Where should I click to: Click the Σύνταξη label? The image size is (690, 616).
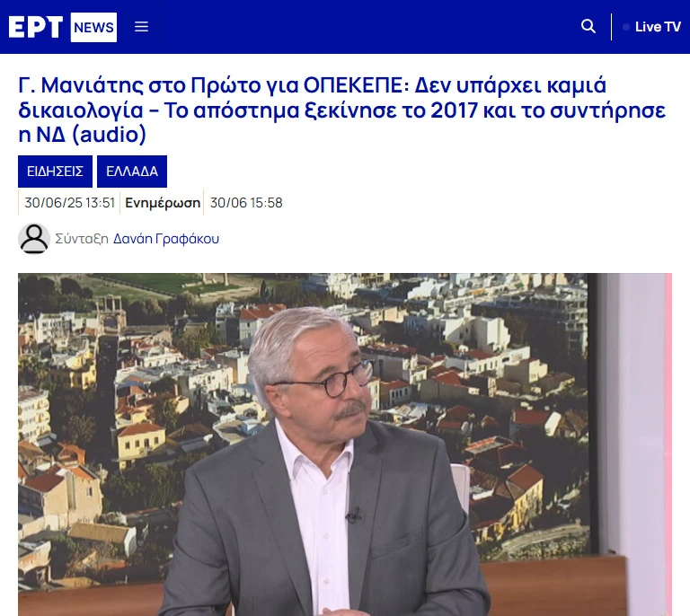pyautogui.click(x=82, y=239)
